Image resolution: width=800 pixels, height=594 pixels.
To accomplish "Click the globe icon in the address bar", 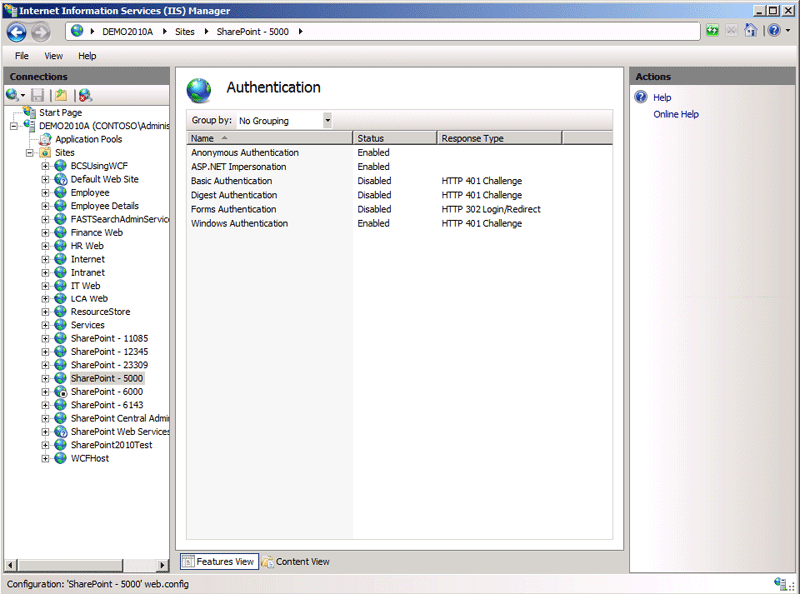I will (77, 31).
